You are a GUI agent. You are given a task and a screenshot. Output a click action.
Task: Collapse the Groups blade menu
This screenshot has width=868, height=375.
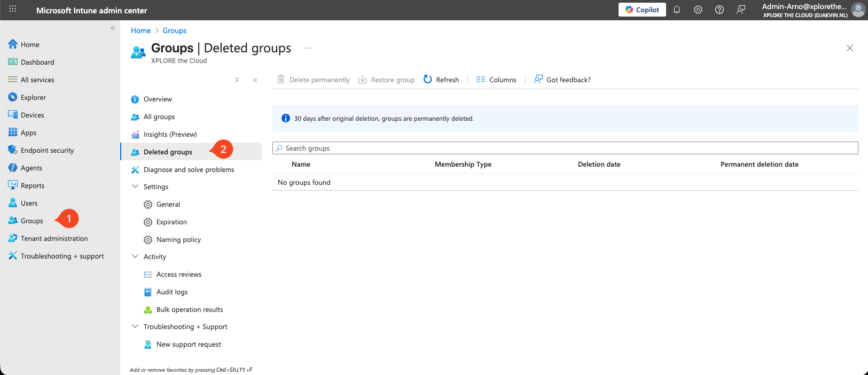click(x=255, y=80)
